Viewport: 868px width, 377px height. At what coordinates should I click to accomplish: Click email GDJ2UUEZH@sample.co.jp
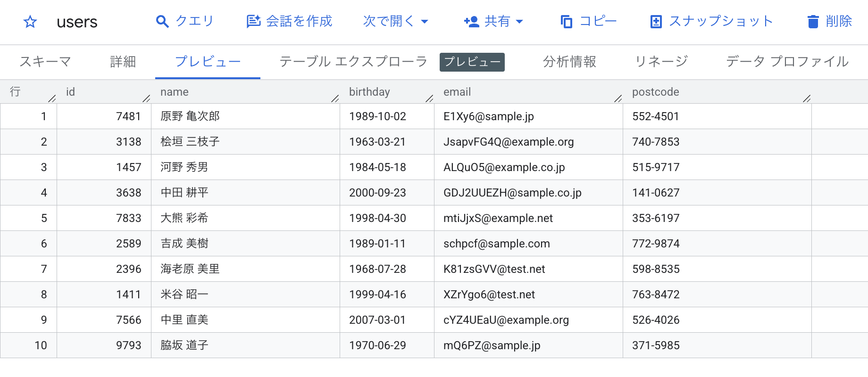(512, 193)
